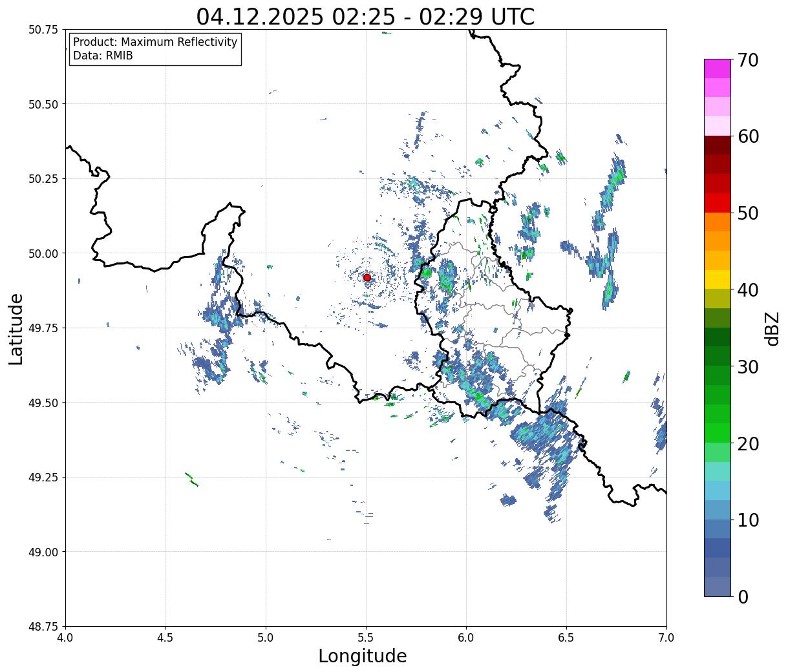Image resolution: width=788 pixels, height=672 pixels.
Task: Click the 'Data: RMIB' text
Action: pyautogui.click(x=103, y=56)
